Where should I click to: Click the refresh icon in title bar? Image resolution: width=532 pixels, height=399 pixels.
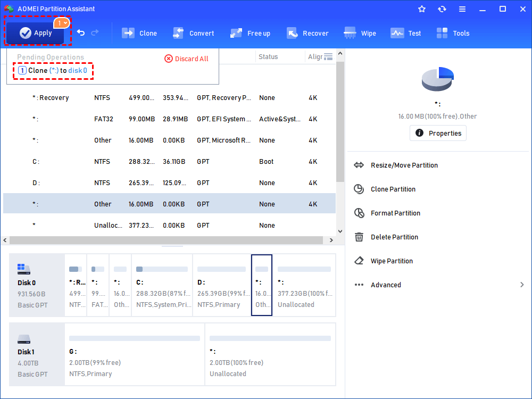[442, 9]
